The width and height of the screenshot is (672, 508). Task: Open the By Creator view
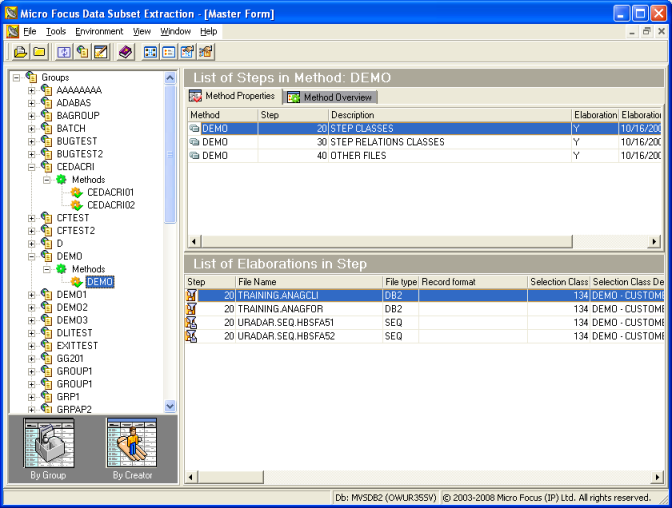pyautogui.click(x=132, y=449)
